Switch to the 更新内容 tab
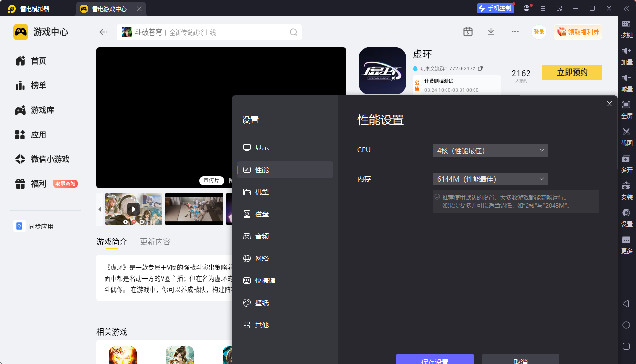The height and width of the screenshot is (364, 636). coord(155,242)
